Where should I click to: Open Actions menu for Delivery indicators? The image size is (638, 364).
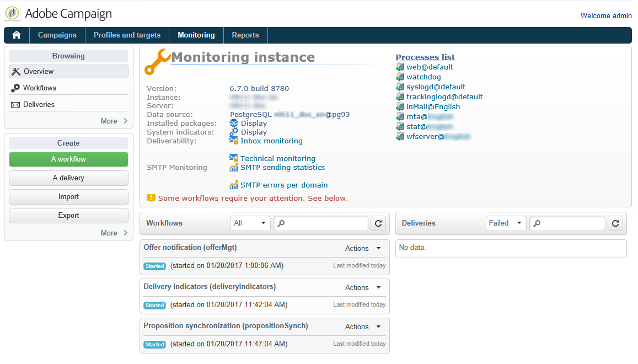pyautogui.click(x=362, y=287)
